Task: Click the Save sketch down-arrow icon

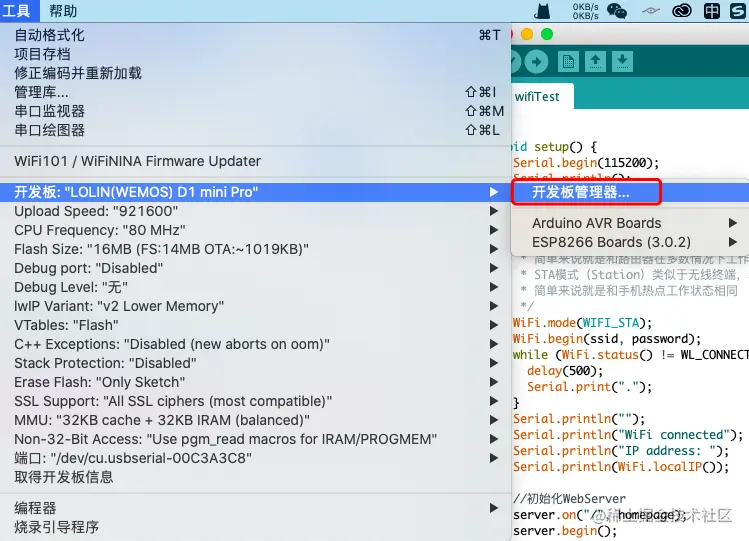Action: pos(622,62)
